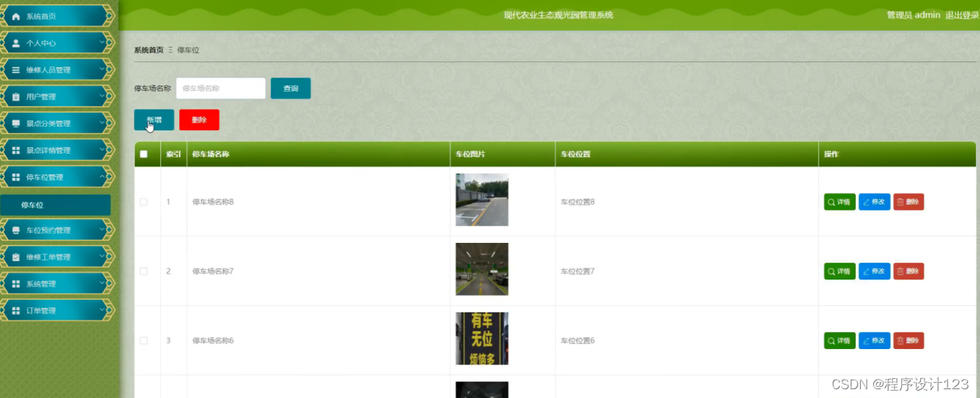Click the grid icon for 系统管理

tap(16, 284)
